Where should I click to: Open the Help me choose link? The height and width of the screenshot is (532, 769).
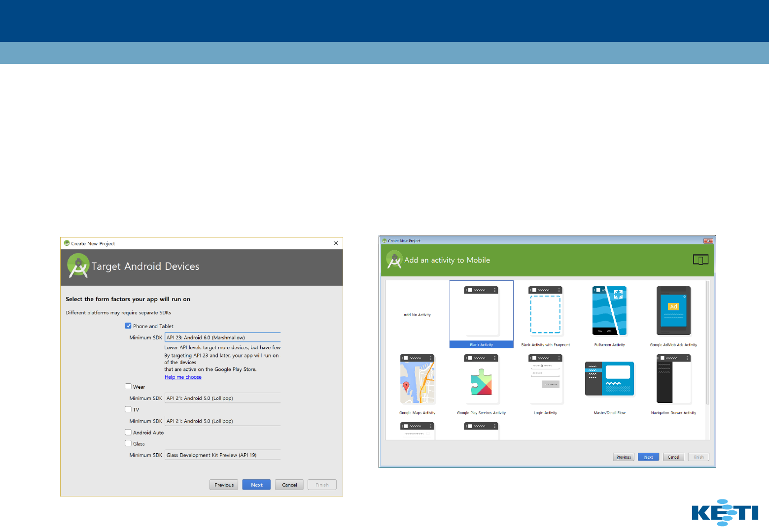pos(183,377)
